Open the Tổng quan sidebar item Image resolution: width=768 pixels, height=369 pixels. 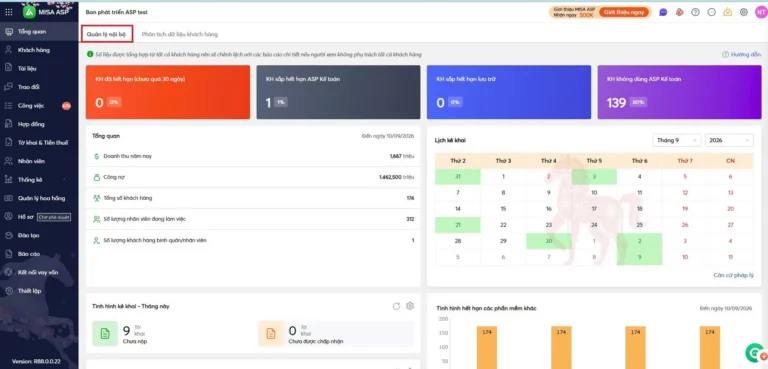[x=39, y=32]
